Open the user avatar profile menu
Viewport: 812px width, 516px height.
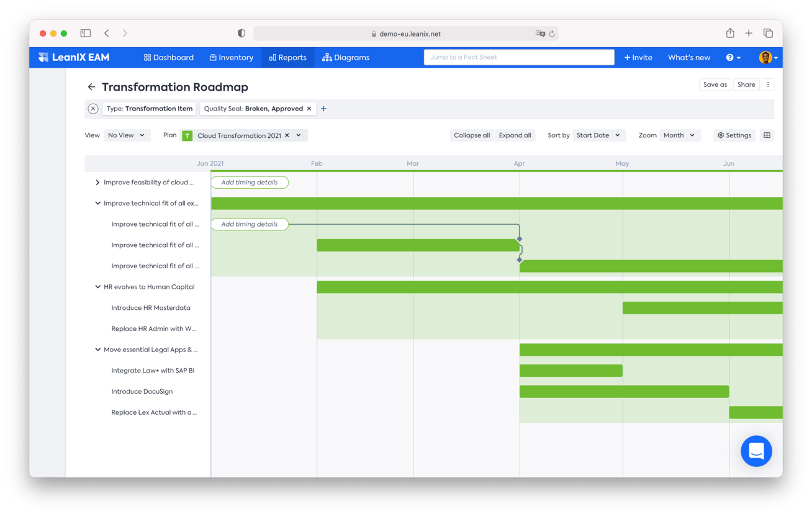pyautogui.click(x=768, y=58)
